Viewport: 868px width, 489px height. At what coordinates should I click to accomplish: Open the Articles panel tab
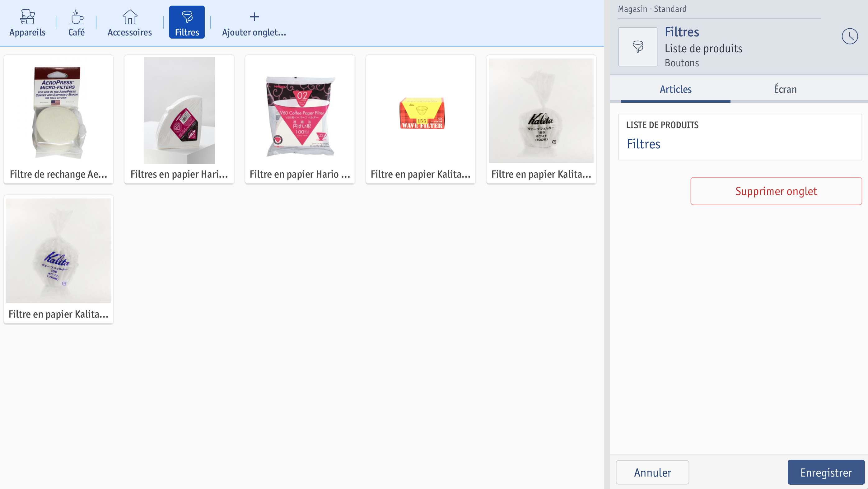676,89
